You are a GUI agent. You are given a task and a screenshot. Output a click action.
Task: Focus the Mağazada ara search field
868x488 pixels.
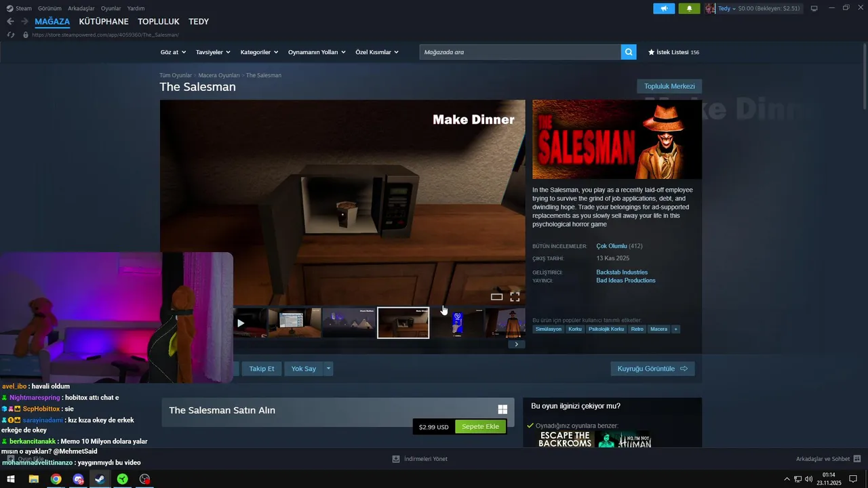(x=520, y=52)
